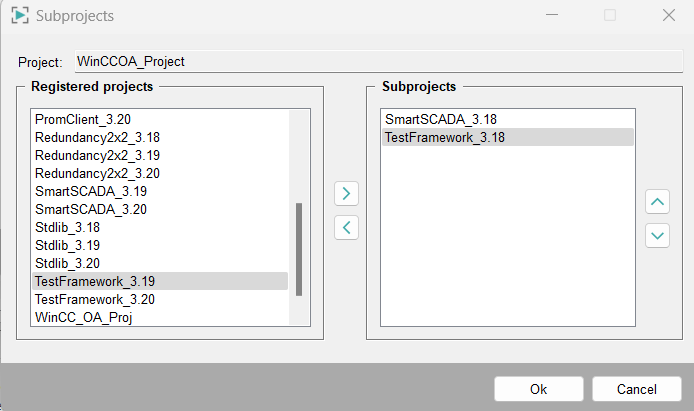This screenshot has height=411, width=694.
Task: Click the remove-from-subprojects left arrow button
Action: (x=345, y=227)
